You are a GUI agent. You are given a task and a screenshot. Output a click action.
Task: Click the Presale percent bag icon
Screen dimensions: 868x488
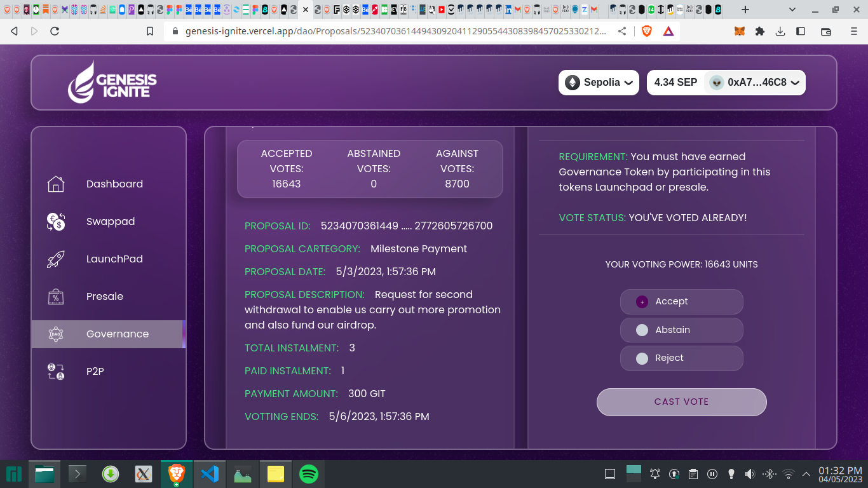[x=56, y=296]
